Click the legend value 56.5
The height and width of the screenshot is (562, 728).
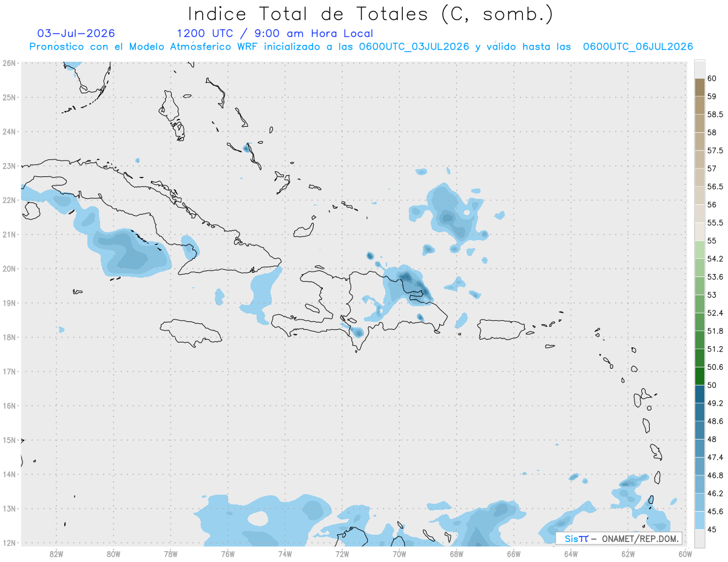pyautogui.click(x=715, y=186)
